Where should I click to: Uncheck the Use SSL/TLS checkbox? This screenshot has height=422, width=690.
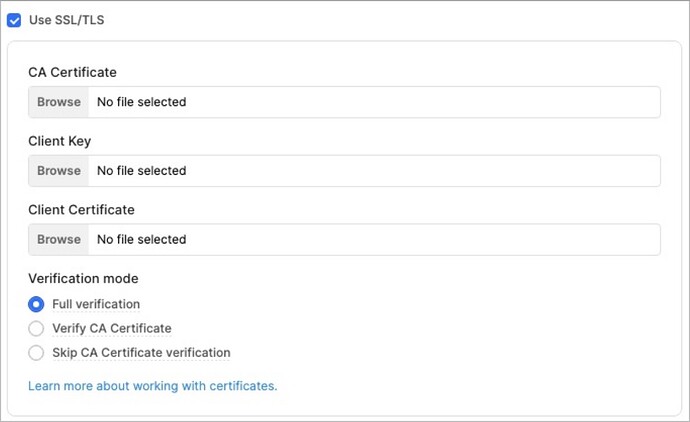coord(14,20)
